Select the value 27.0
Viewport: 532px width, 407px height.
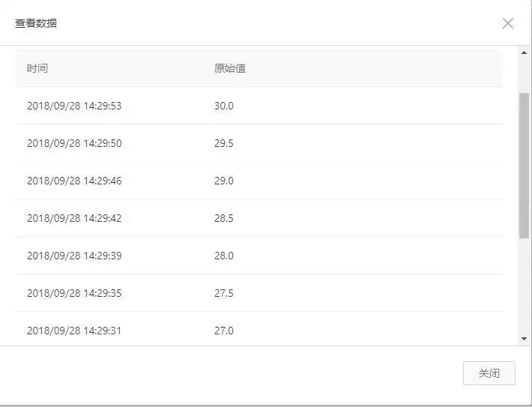224,331
